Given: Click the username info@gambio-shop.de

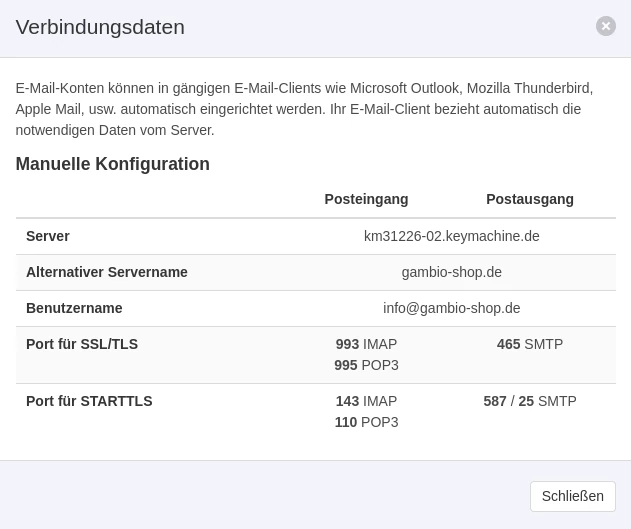Looking at the screenshot, I should 452,308.
